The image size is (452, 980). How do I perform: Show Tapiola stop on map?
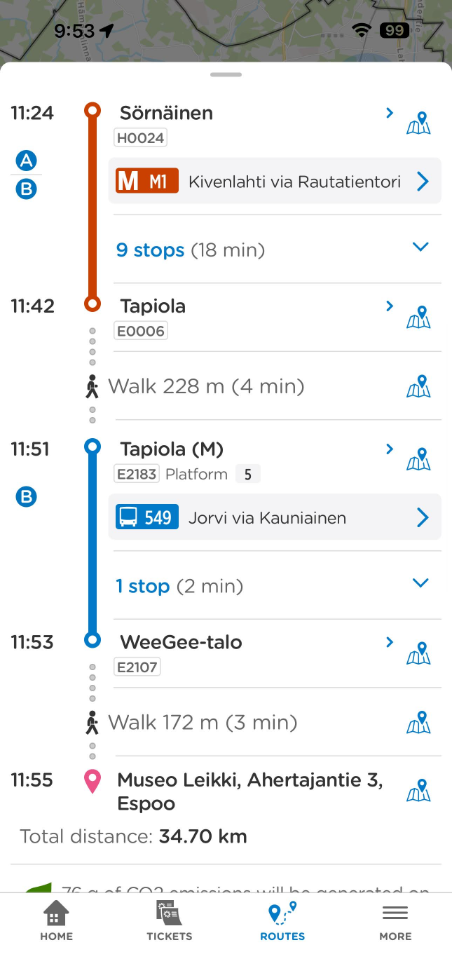(x=418, y=317)
